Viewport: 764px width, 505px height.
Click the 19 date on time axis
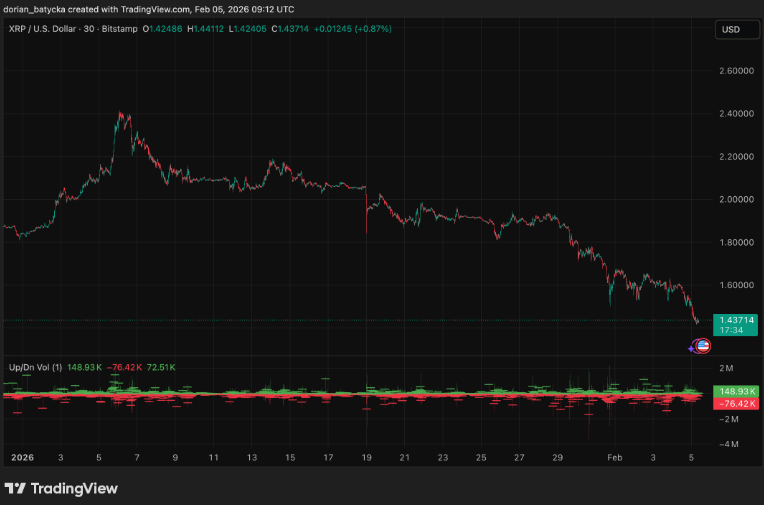[x=366, y=457]
